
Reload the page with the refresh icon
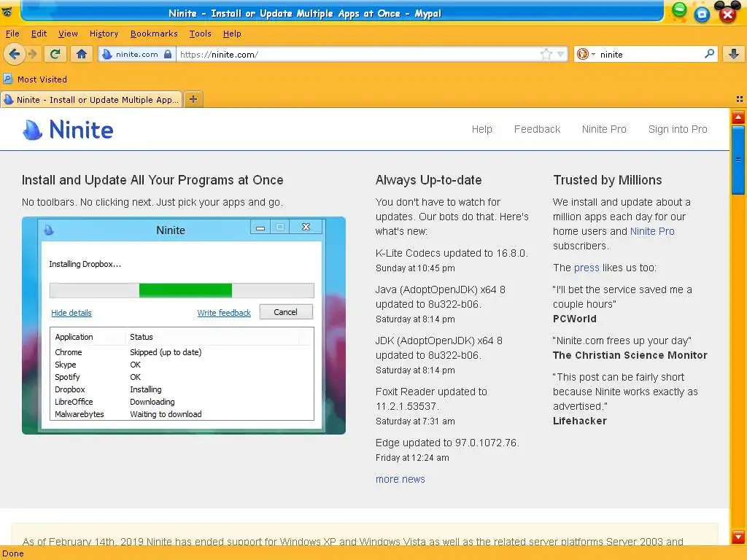click(55, 54)
